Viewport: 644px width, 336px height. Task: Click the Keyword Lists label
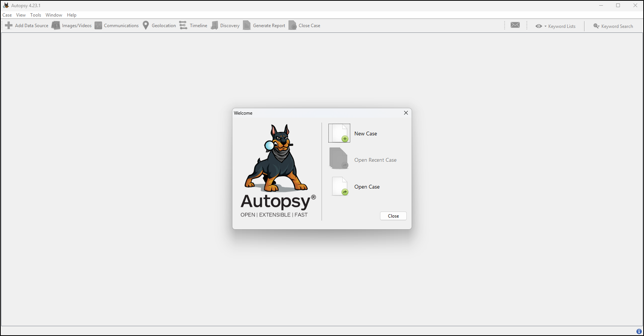point(562,26)
